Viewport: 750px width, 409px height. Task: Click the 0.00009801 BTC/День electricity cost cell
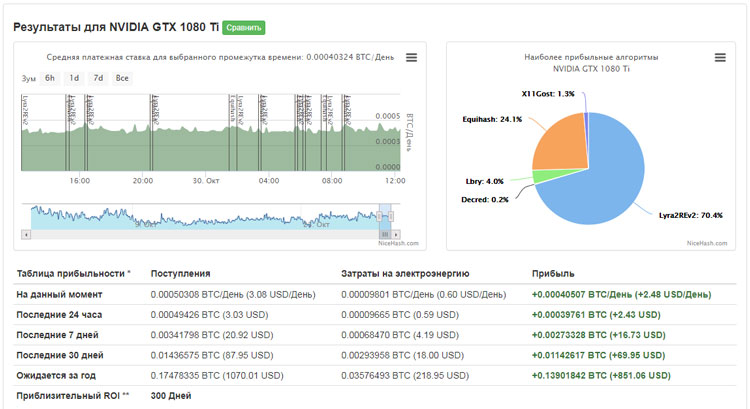click(x=423, y=294)
